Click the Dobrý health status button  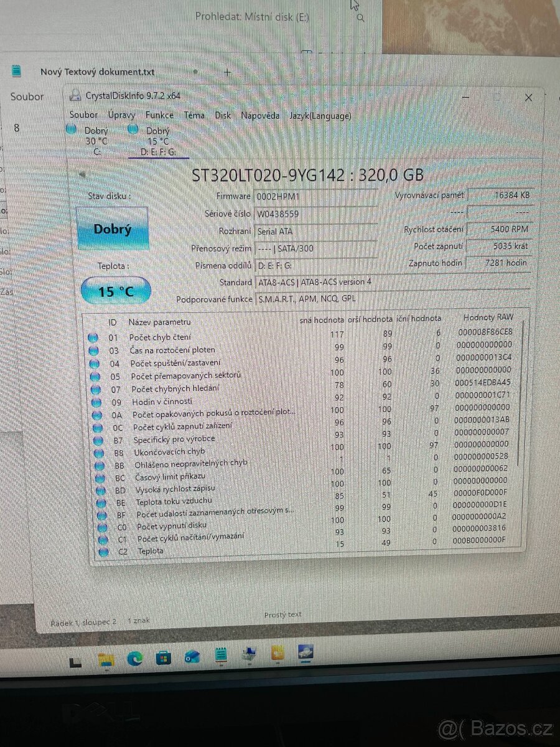113,228
